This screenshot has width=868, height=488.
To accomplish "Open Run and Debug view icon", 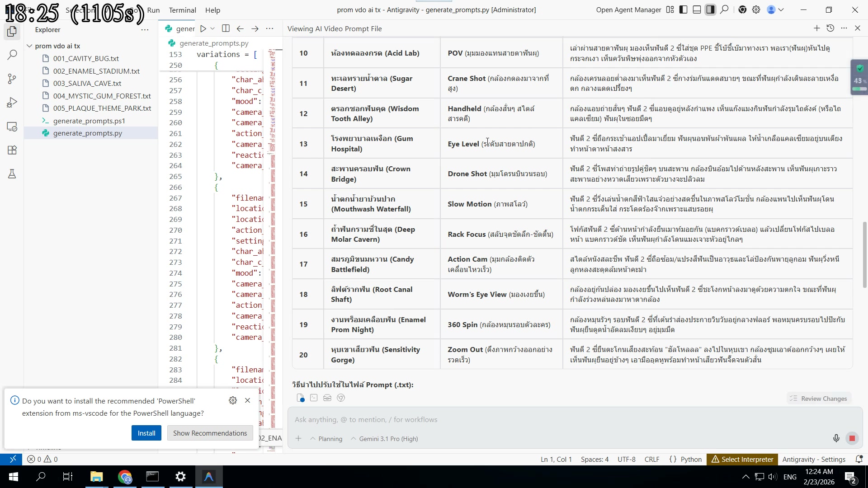I will pos(12,103).
